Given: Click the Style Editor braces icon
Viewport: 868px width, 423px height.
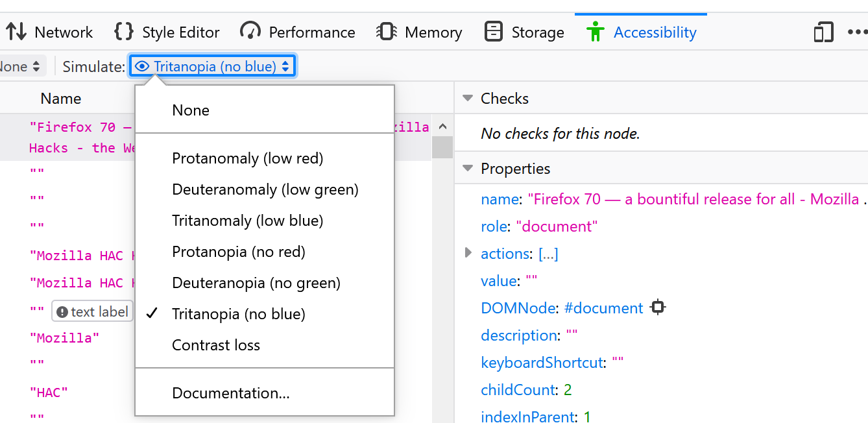Looking at the screenshot, I should tap(124, 31).
